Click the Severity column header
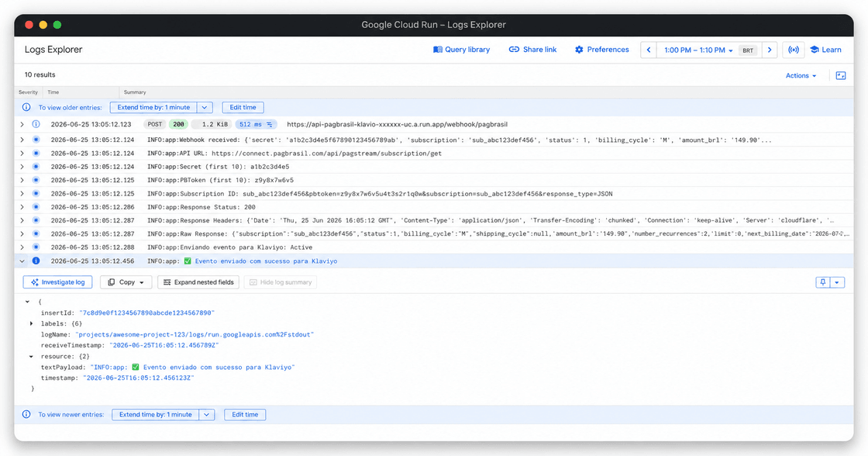Image resolution: width=868 pixels, height=456 pixels. 28,92
